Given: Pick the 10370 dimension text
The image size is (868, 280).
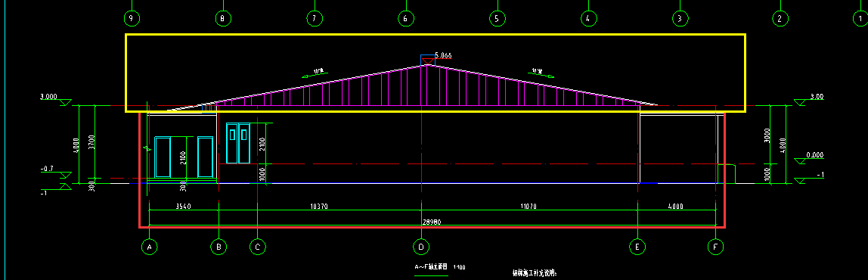Looking at the screenshot, I should [319, 207].
